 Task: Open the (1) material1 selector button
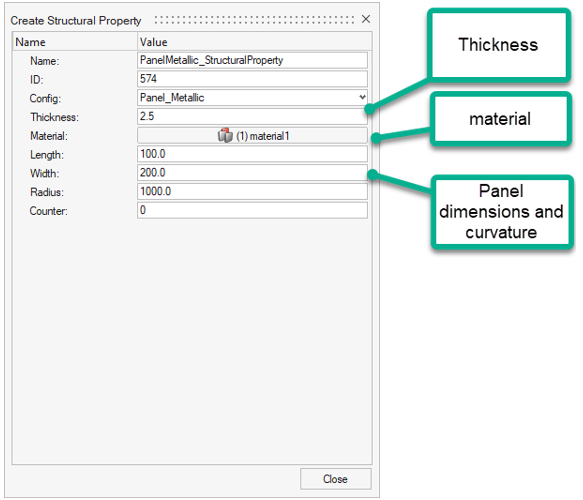252,136
